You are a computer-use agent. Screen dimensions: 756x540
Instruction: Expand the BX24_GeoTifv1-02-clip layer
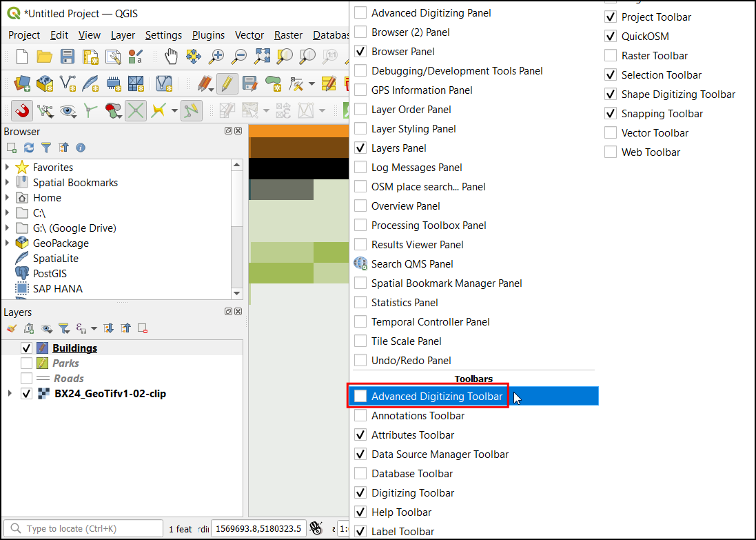[x=10, y=394]
